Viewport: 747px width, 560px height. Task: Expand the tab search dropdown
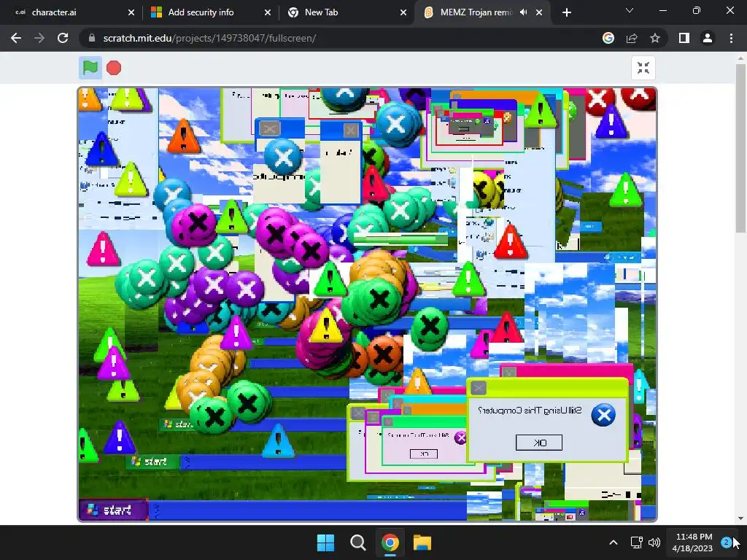630,10
